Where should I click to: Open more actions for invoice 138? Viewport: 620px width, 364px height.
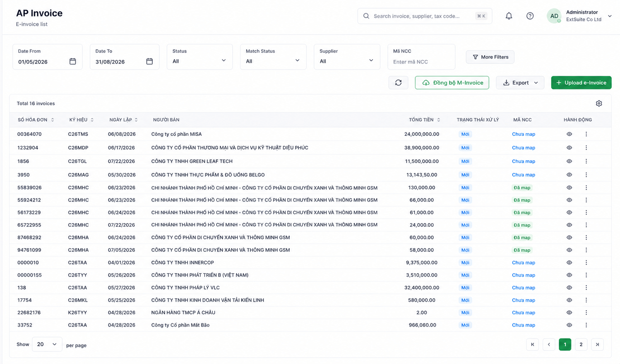[586, 287]
